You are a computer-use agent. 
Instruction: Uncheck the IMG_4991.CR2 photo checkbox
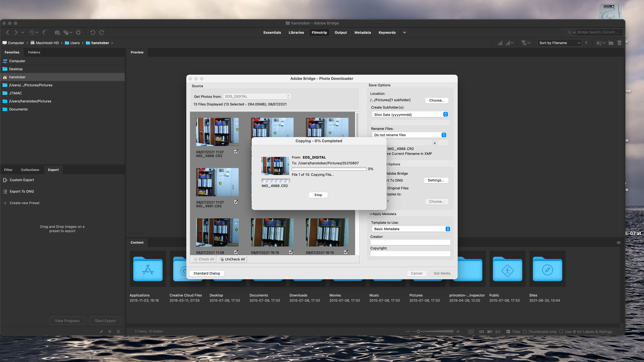[236, 202]
